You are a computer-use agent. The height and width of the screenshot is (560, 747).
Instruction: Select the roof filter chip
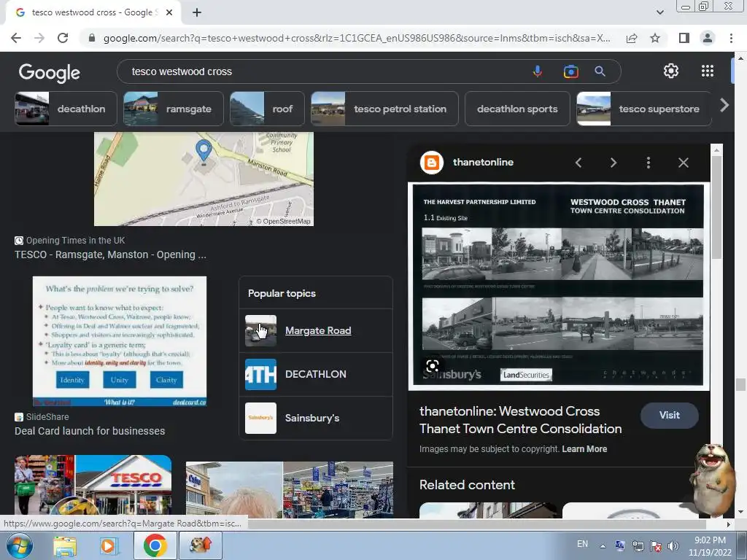point(267,109)
